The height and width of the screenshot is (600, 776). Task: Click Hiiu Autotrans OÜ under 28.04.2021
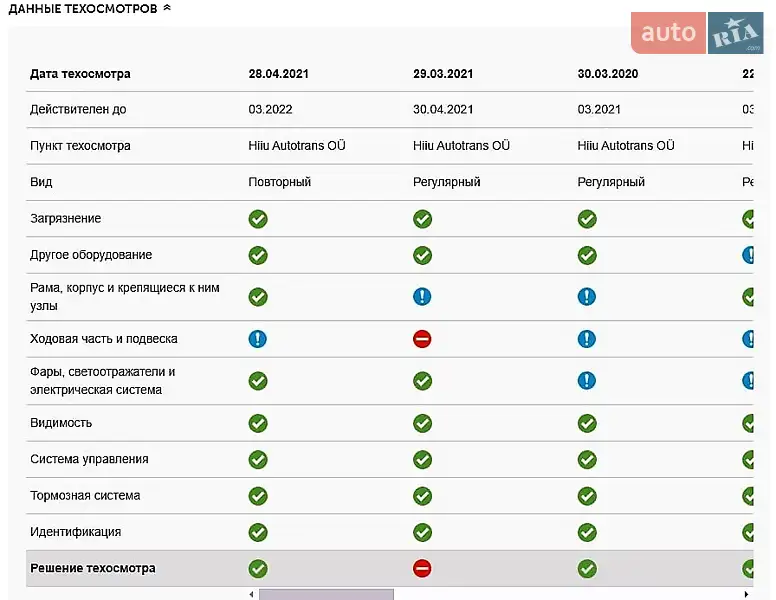click(297, 146)
